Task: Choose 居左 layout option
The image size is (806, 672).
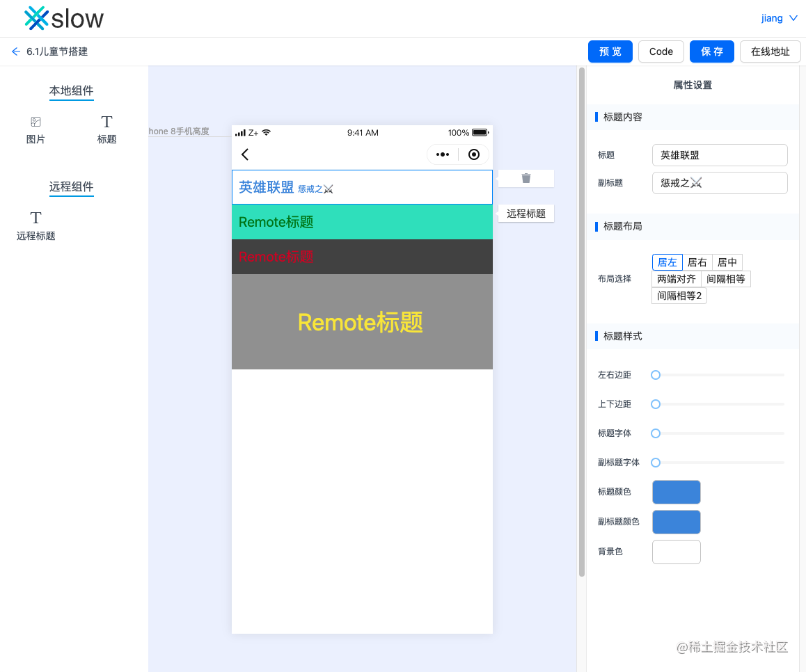Action: [667, 262]
